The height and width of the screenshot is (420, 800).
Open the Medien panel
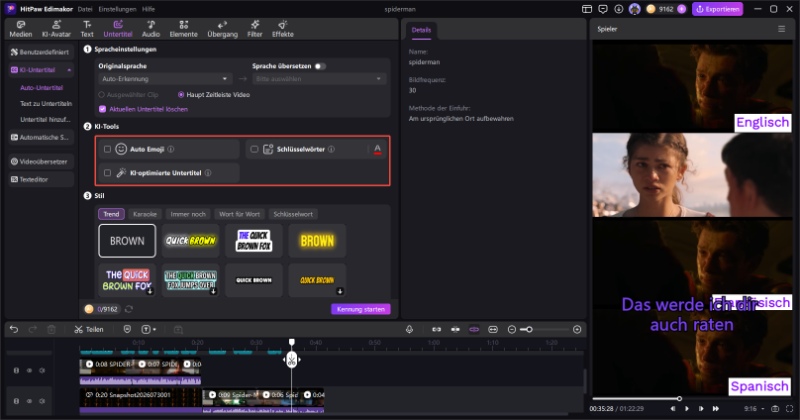click(x=21, y=29)
